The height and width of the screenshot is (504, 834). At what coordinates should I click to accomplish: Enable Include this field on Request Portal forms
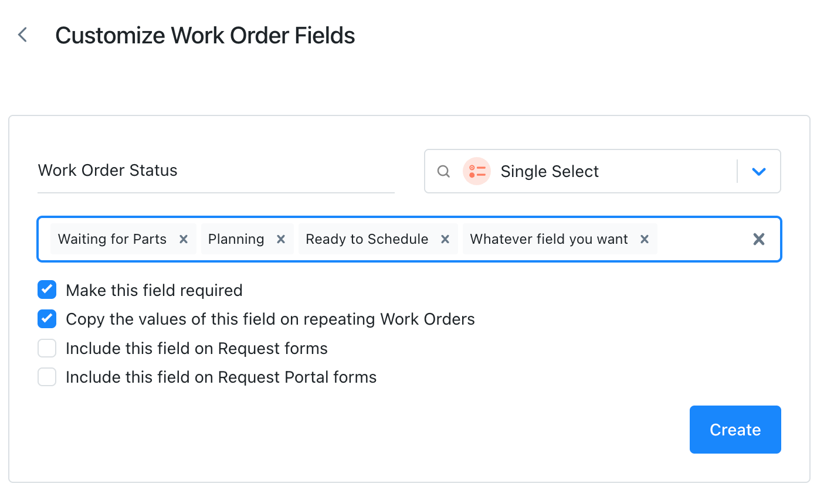coord(47,377)
